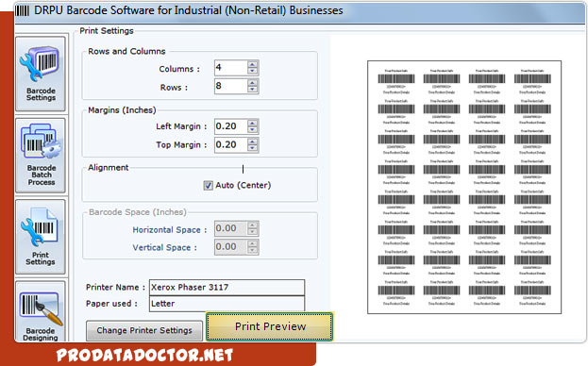
Task: Decrease the Top Margin value
Action: tap(253, 148)
